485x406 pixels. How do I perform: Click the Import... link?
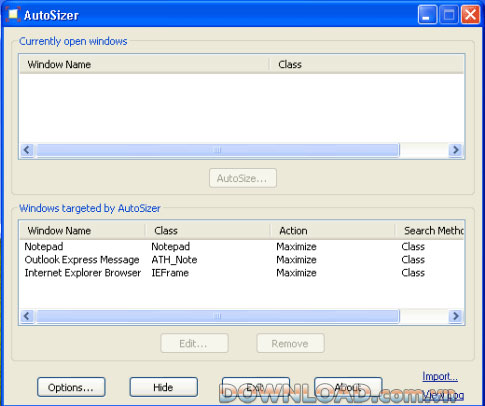(440, 377)
